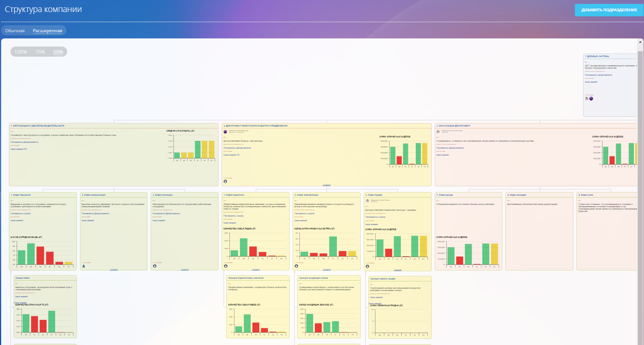
Task: Click the purple avatar in 'Деловые системы' card
Action: [591, 99]
